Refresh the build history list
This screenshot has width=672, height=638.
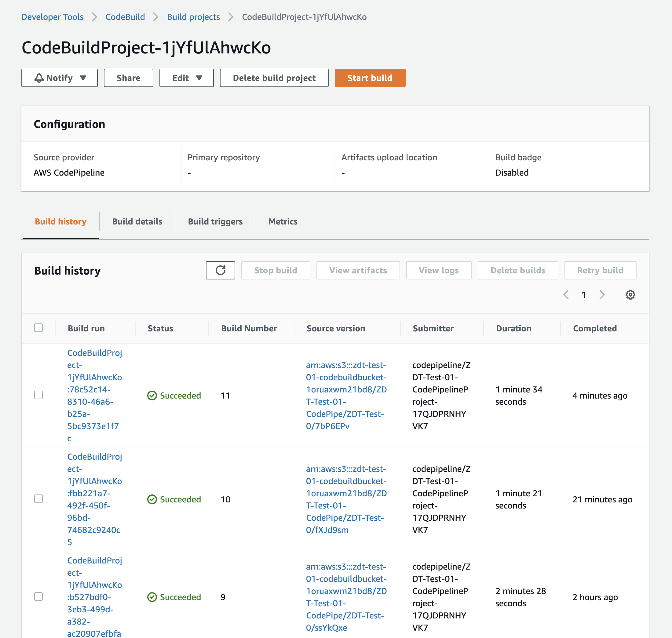tap(220, 270)
